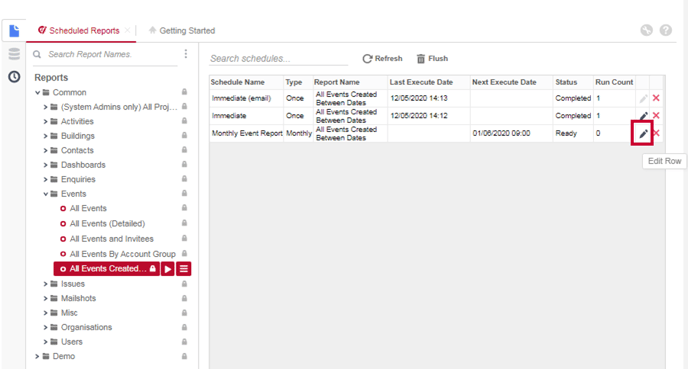Collapse the Events folder
The height and width of the screenshot is (369, 688).
[x=45, y=194]
